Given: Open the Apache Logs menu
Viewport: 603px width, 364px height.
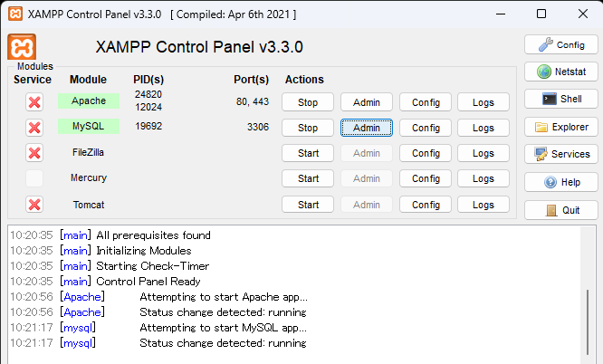Looking at the screenshot, I should (483, 102).
